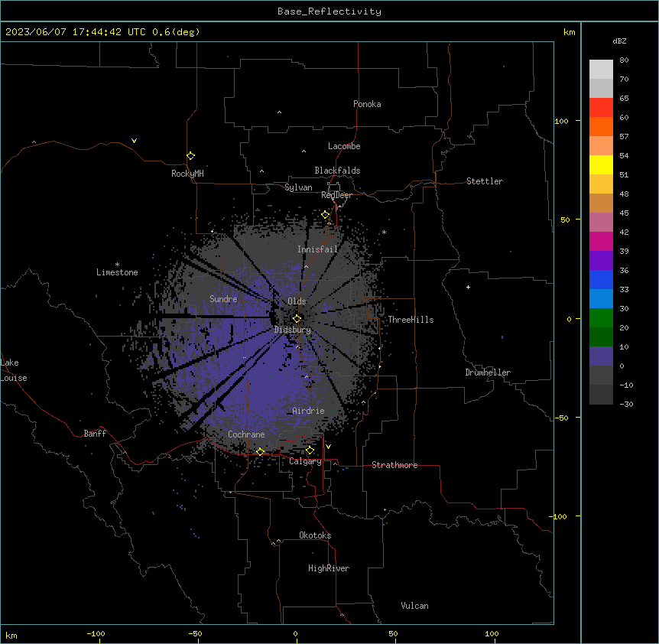This screenshot has width=659, height=644.
Task: Click the Banff town label
Action: pos(95,434)
